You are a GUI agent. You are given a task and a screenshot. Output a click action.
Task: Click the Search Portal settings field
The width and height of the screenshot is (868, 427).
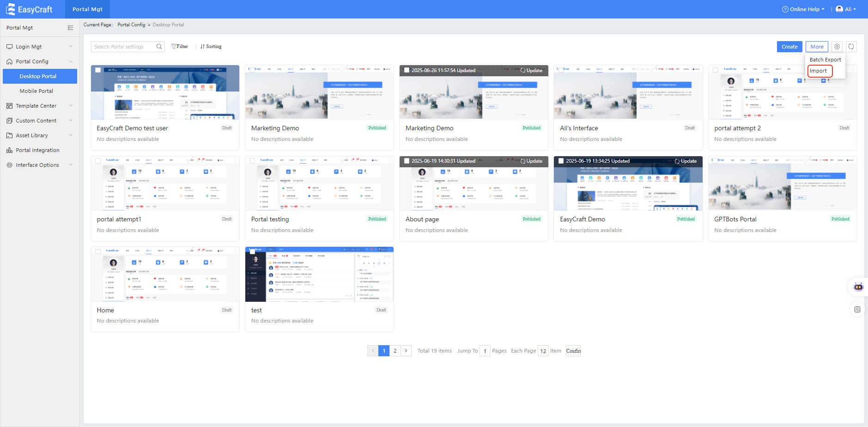tap(122, 47)
